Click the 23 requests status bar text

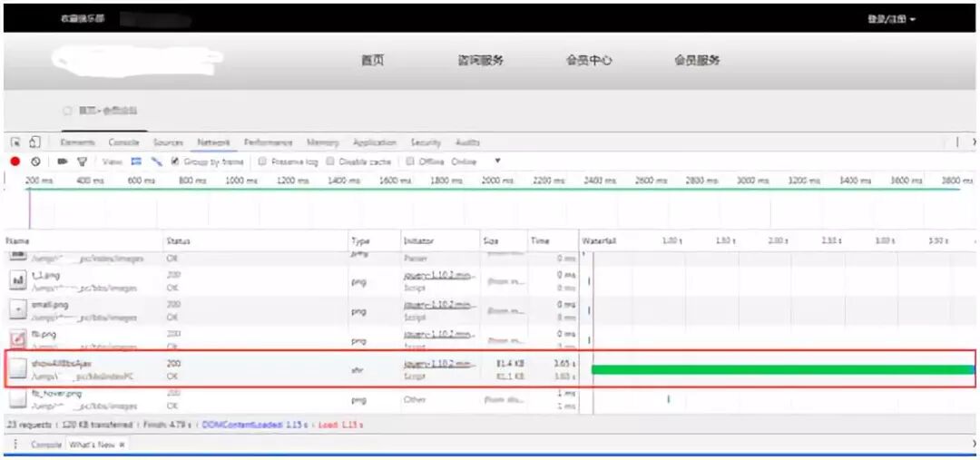coord(31,425)
